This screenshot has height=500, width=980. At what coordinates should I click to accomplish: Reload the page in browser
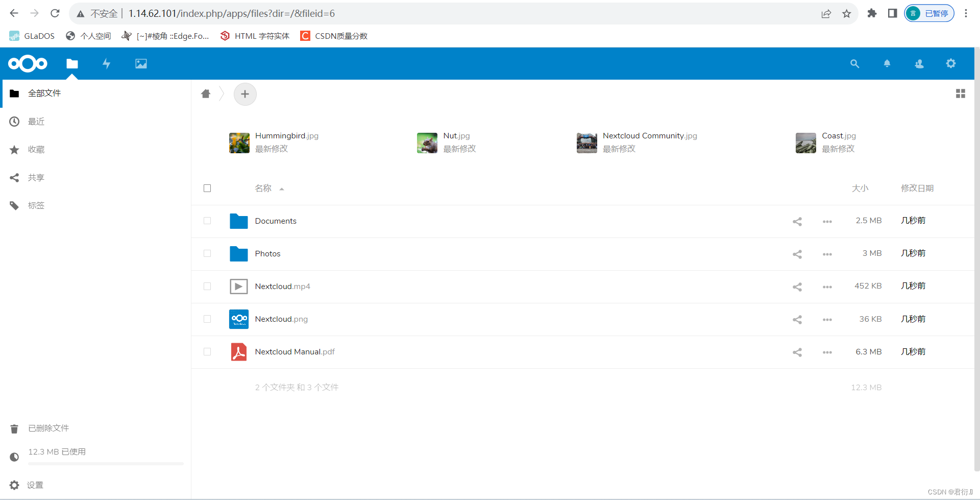click(x=55, y=13)
